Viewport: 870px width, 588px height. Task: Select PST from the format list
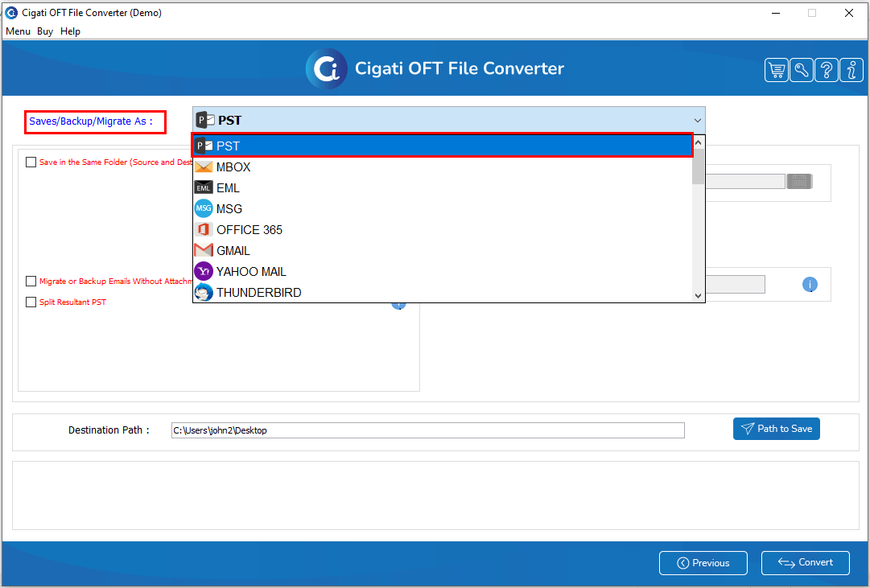tap(442, 146)
